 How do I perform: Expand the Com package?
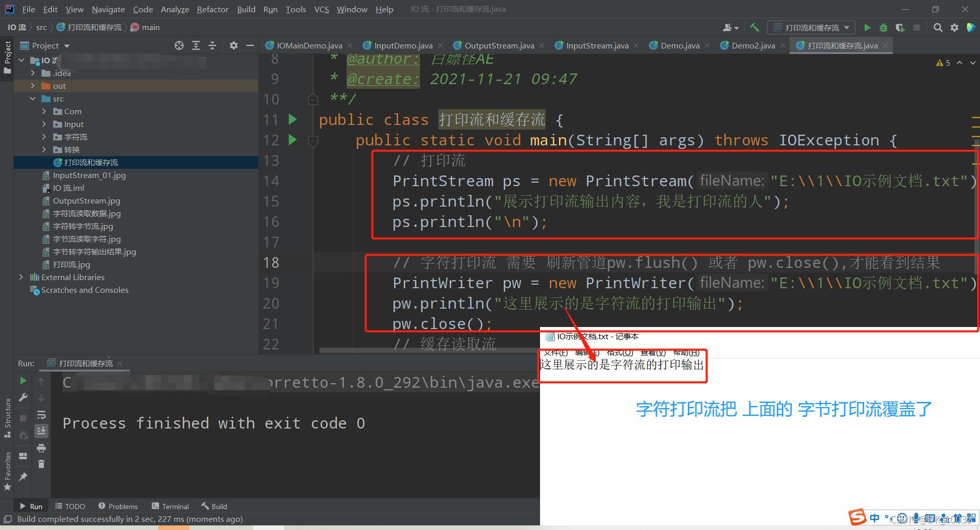point(44,111)
